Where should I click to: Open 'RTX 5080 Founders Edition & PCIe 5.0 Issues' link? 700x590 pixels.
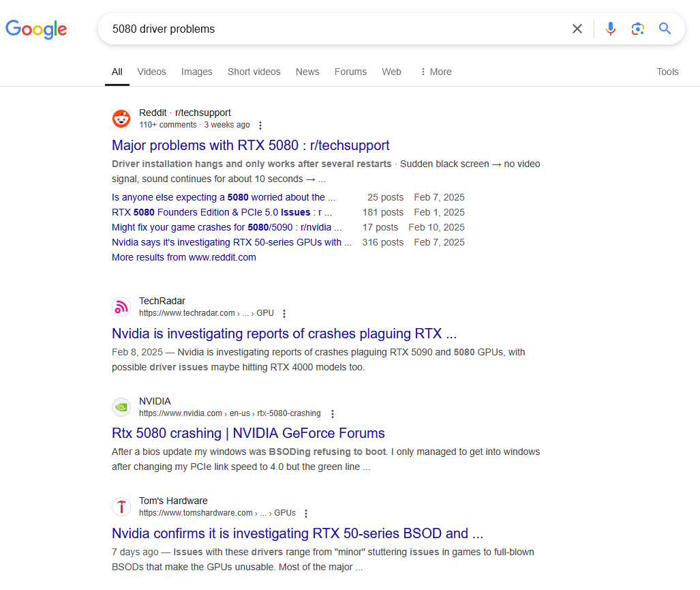click(x=222, y=212)
